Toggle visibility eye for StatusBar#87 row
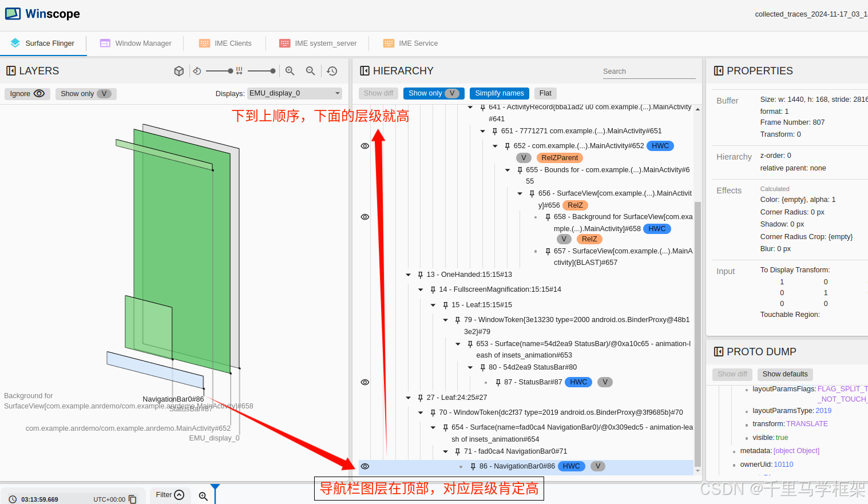Screen dimensions: 868x504 point(365,382)
